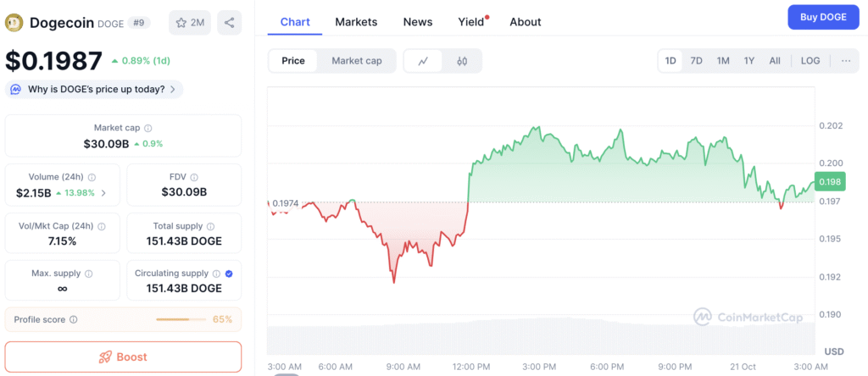Click the Dogecoin logo icon

point(14,23)
